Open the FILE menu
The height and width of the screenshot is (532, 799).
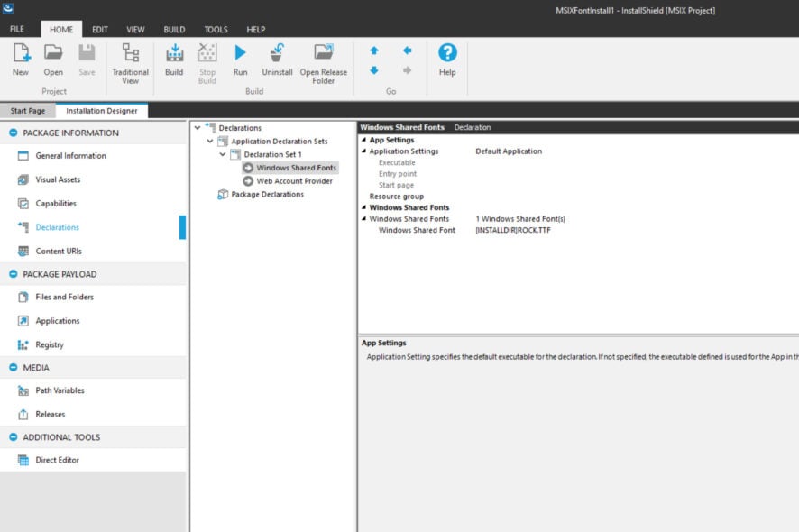[17, 29]
